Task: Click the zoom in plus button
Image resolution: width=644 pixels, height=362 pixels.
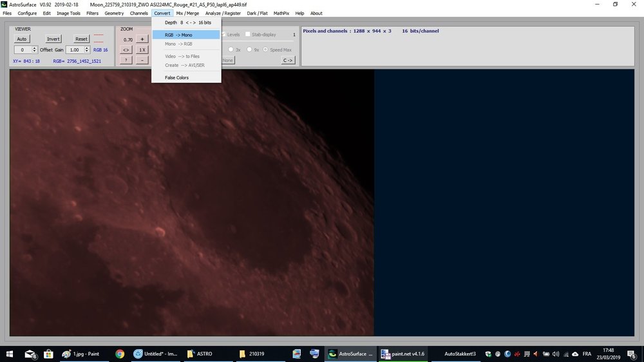Action: click(143, 39)
